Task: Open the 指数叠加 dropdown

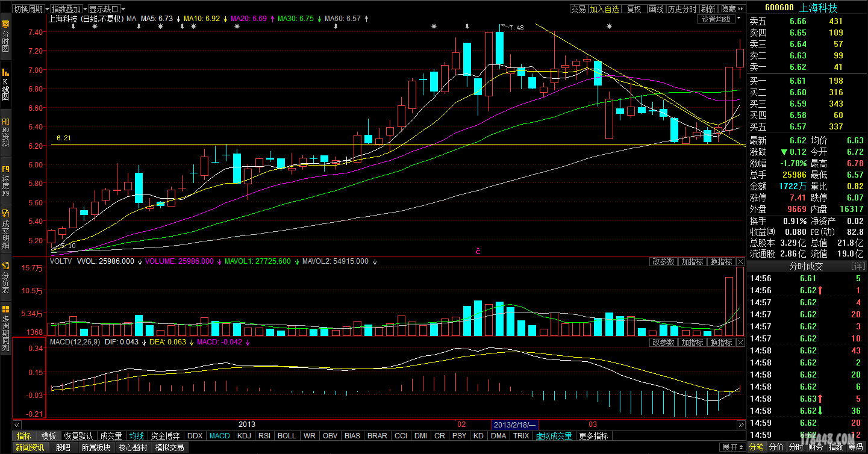Action: tap(69, 9)
